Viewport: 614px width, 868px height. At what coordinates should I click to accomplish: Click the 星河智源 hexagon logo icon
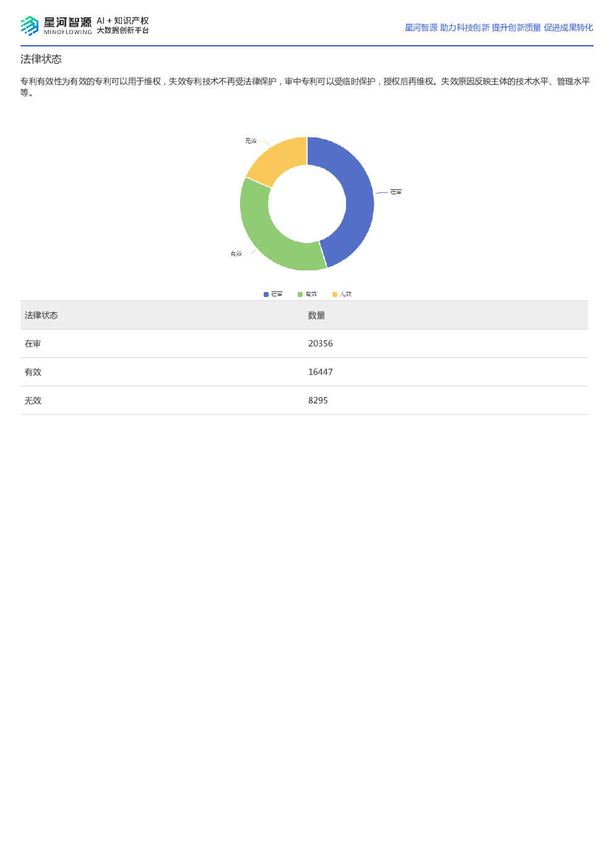pos(30,26)
